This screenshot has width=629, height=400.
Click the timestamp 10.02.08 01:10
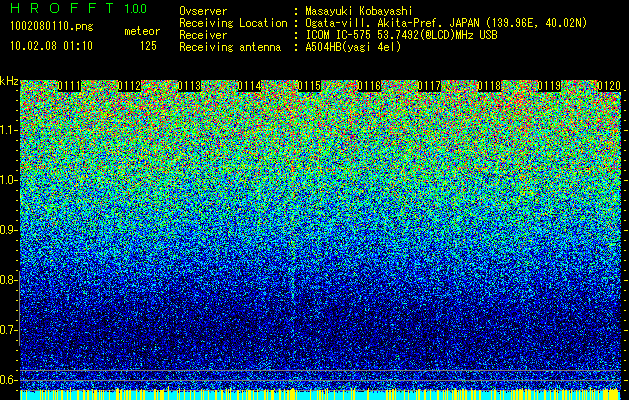pos(51,46)
